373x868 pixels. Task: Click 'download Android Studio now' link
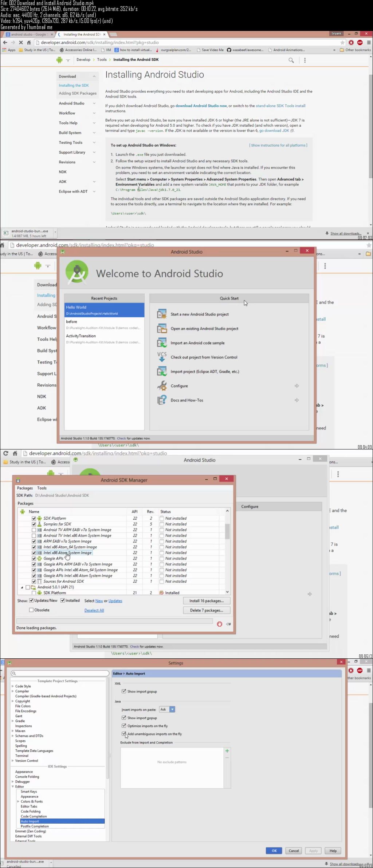click(201, 106)
